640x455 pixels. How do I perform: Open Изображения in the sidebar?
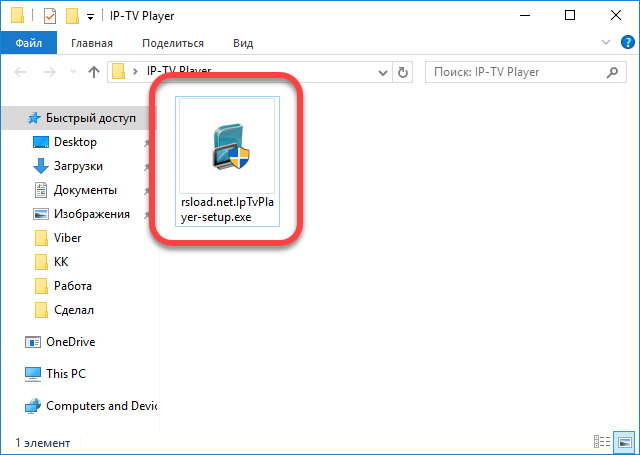92,214
